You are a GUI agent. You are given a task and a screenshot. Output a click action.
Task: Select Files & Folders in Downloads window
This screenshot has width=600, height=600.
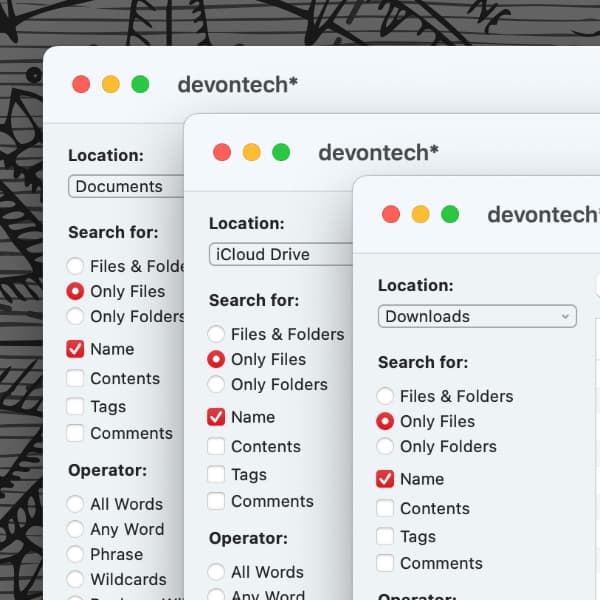tap(385, 396)
